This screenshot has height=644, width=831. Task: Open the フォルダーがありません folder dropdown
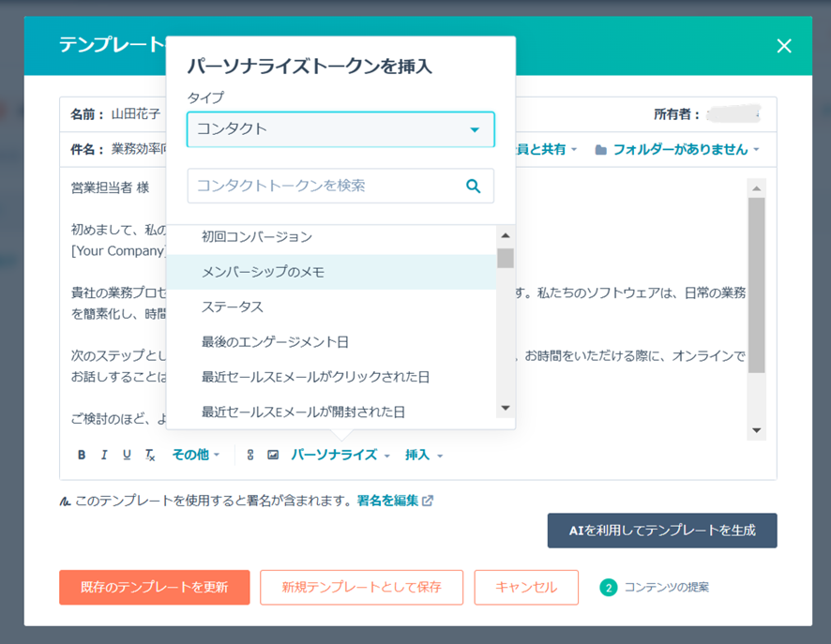coord(677,150)
